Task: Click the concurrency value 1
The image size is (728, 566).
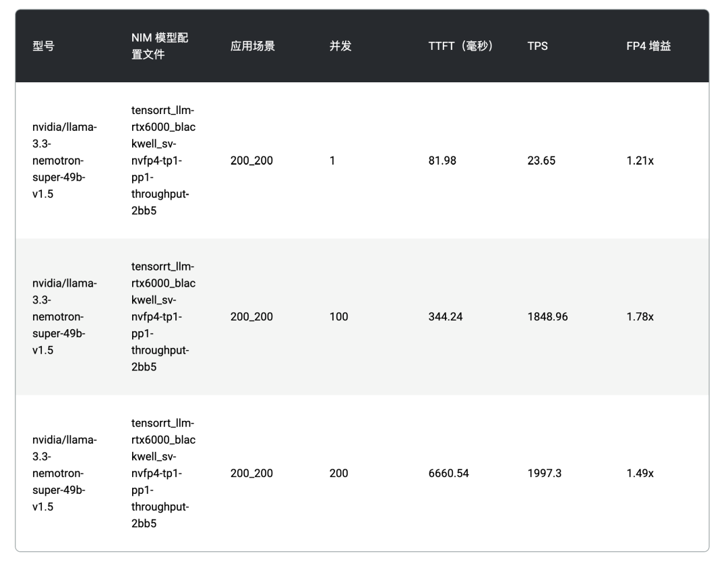Action: tap(332, 161)
